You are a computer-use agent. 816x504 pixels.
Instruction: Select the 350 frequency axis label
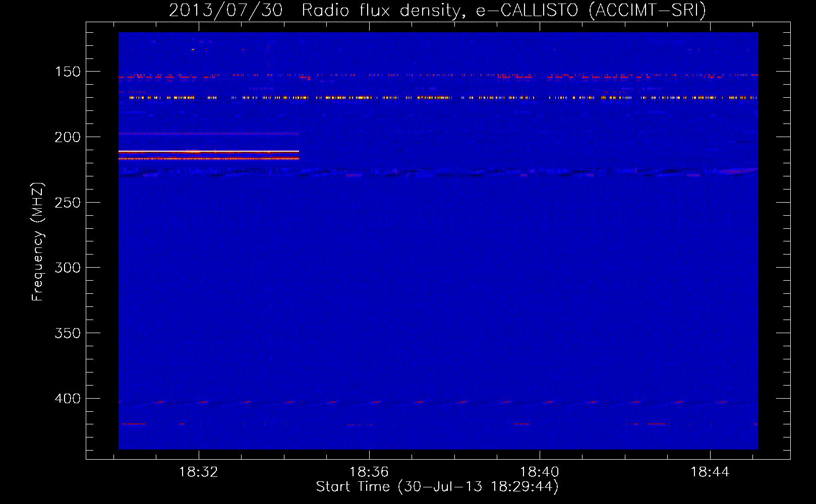pos(68,333)
